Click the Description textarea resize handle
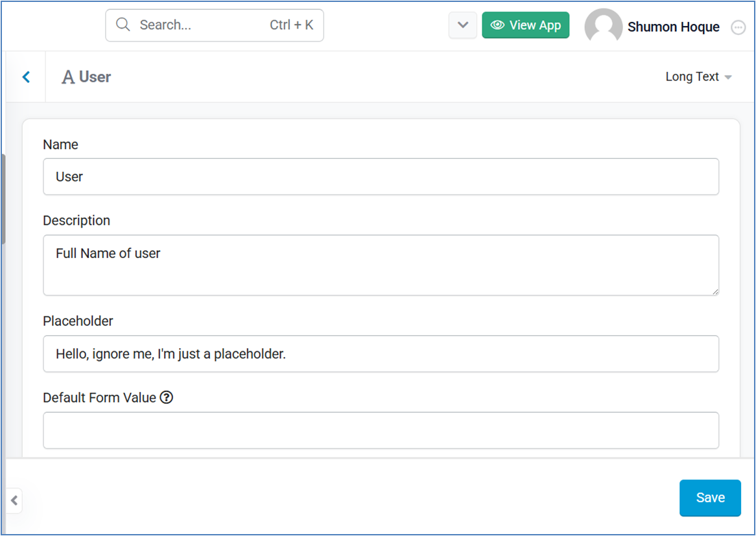Viewport: 756px width, 536px height. 715,292
